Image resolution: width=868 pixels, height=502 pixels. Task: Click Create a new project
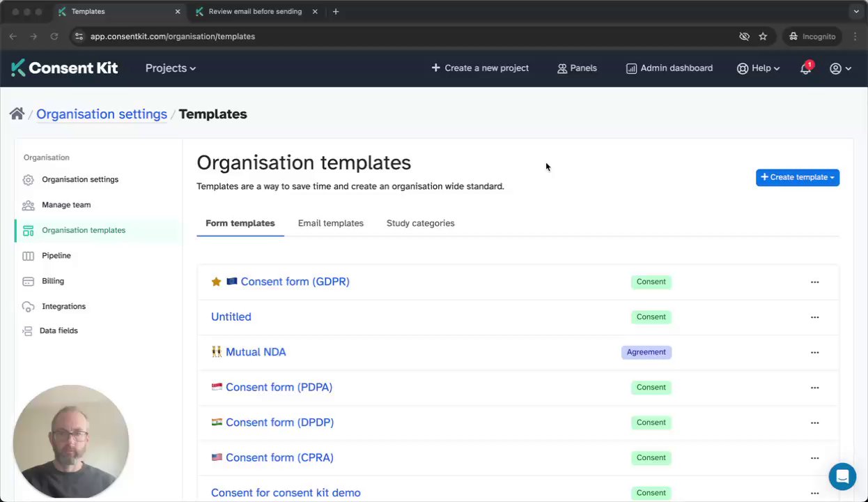point(480,68)
